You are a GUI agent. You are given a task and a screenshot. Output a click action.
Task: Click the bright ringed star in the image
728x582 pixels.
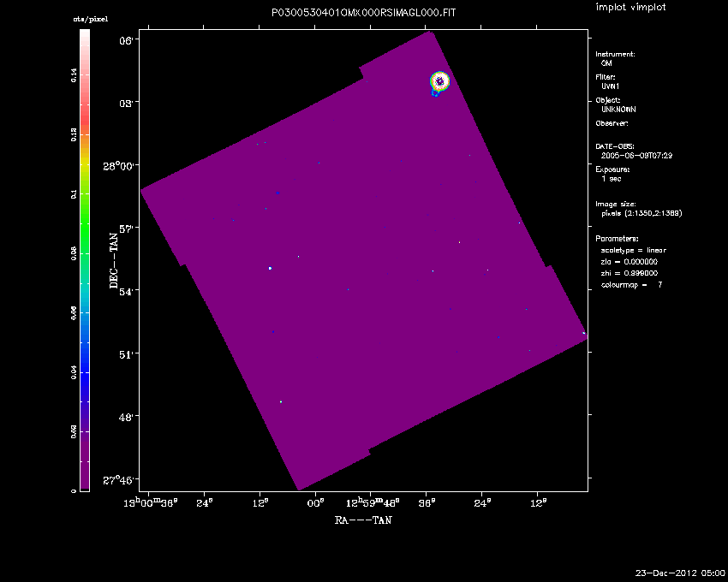pos(439,80)
